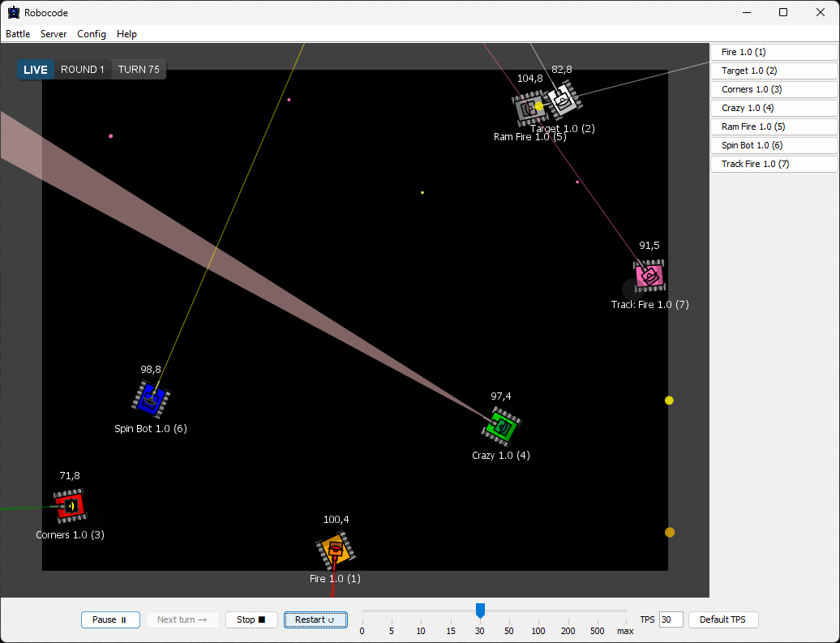Open the Server menu
Screen dimensions: 840x643
tap(54, 34)
